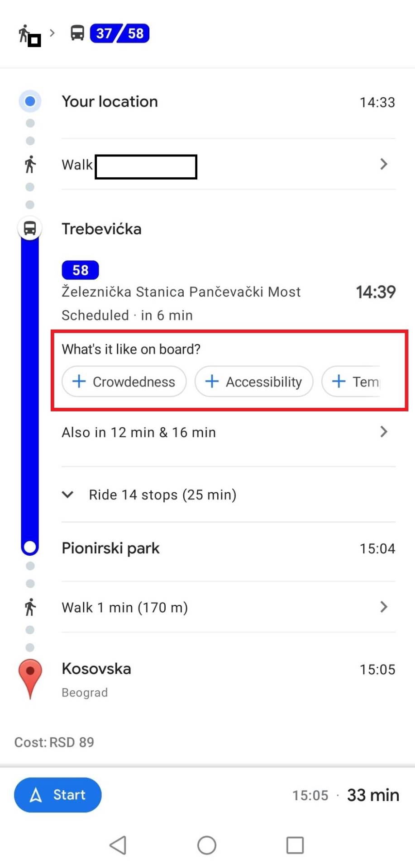Select the Pionirski park stop
Image resolution: width=415 pixels, height=868 pixels.
(111, 548)
